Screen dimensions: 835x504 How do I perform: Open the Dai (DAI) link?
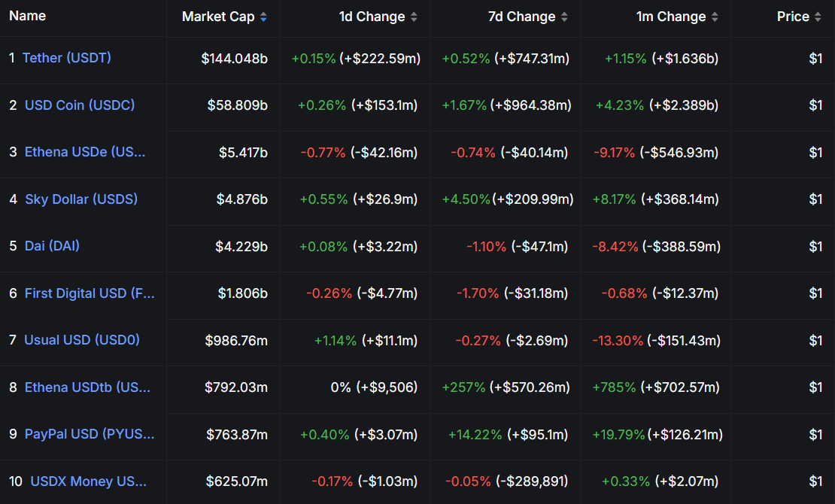click(x=52, y=246)
